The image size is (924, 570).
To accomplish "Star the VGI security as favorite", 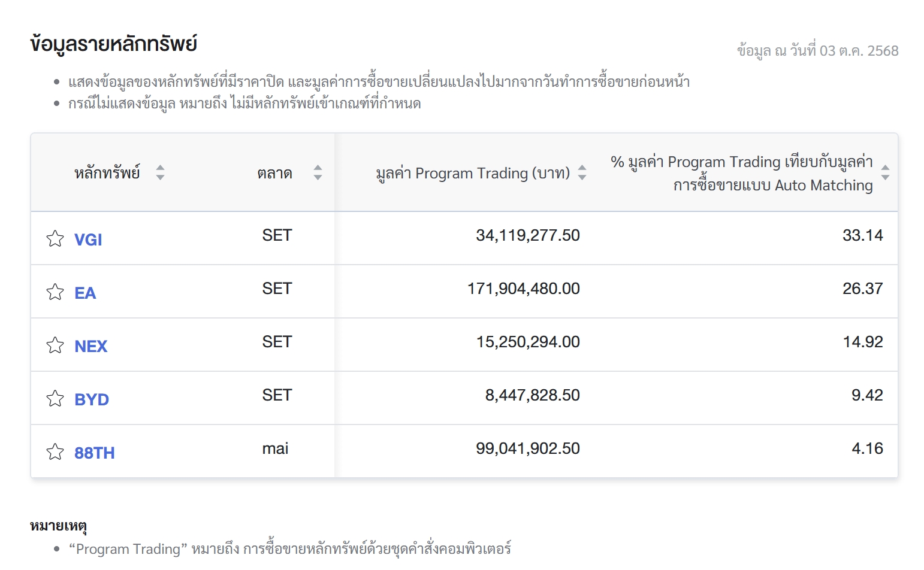I will (x=55, y=238).
